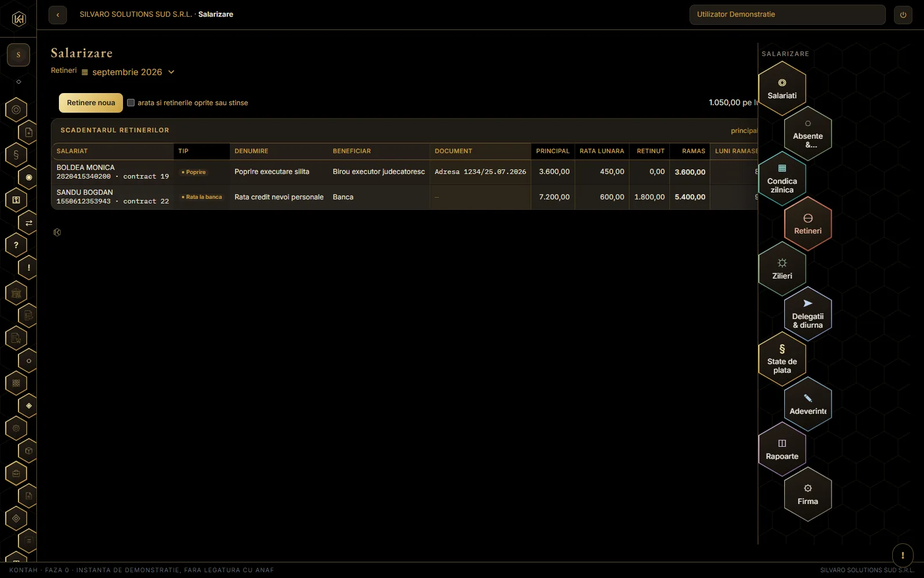Click the Retinere noua button

[x=91, y=103]
